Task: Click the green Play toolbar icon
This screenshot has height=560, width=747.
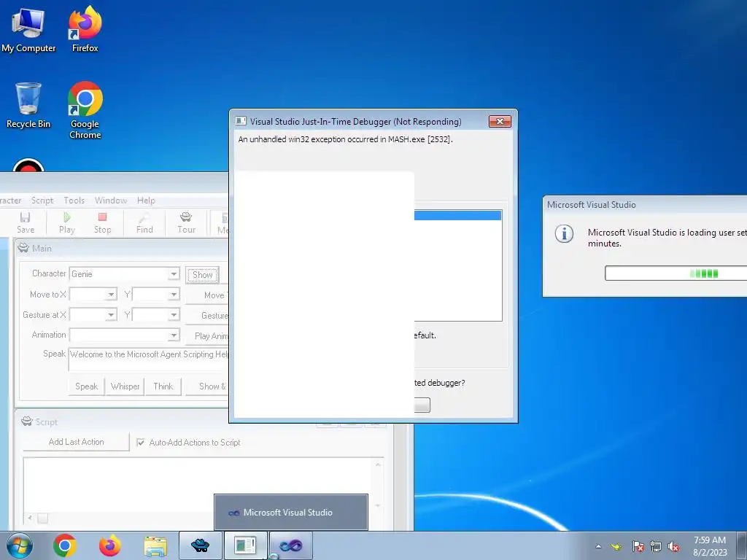Action: click(x=66, y=222)
